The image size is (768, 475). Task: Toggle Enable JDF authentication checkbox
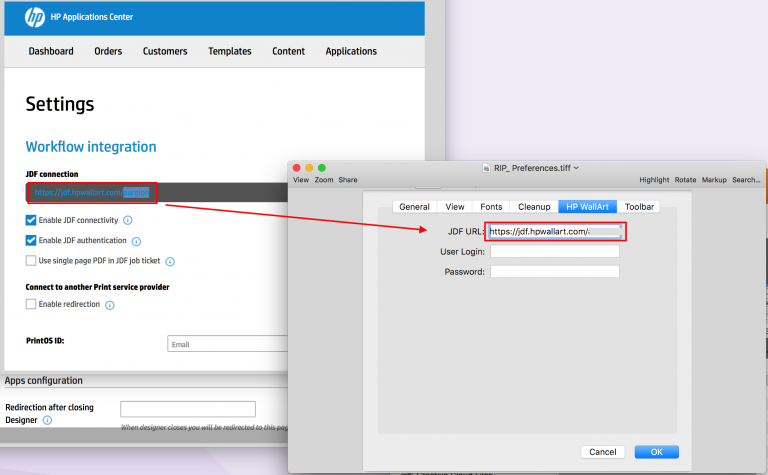point(31,240)
